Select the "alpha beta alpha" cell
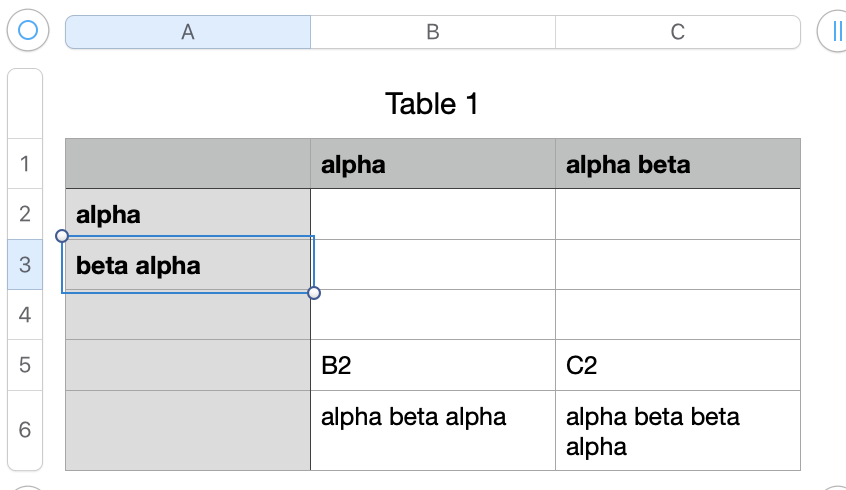The height and width of the screenshot is (490, 846). pos(433,430)
